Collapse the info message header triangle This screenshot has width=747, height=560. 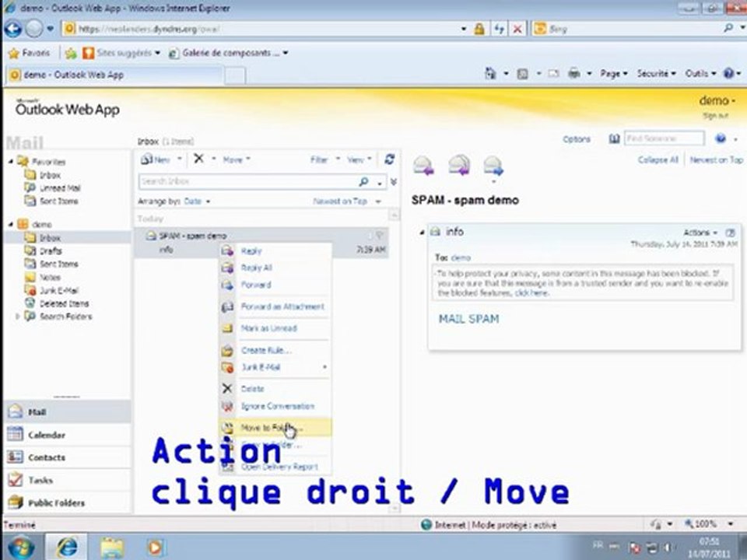(422, 233)
